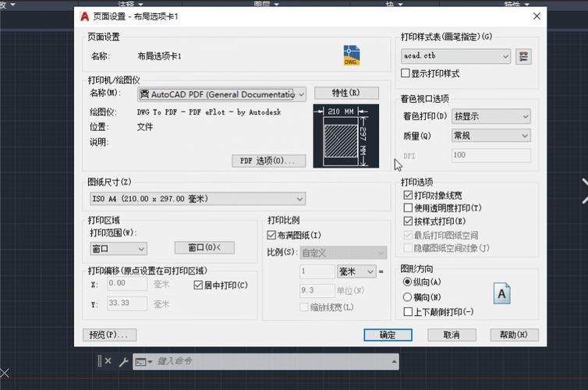
Task: Click the AutoCAD logo in title bar
Action: click(x=85, y=16)
